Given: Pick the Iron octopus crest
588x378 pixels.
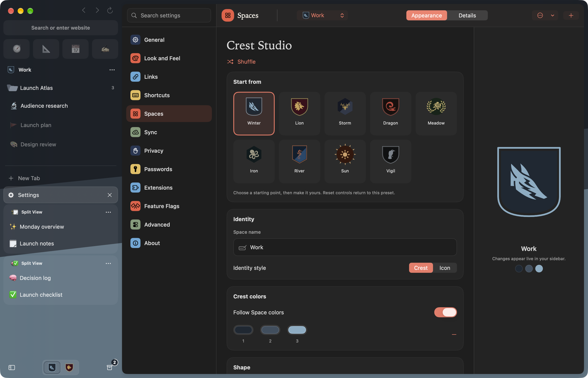Looking at the screenshot, I should [254, 161].
